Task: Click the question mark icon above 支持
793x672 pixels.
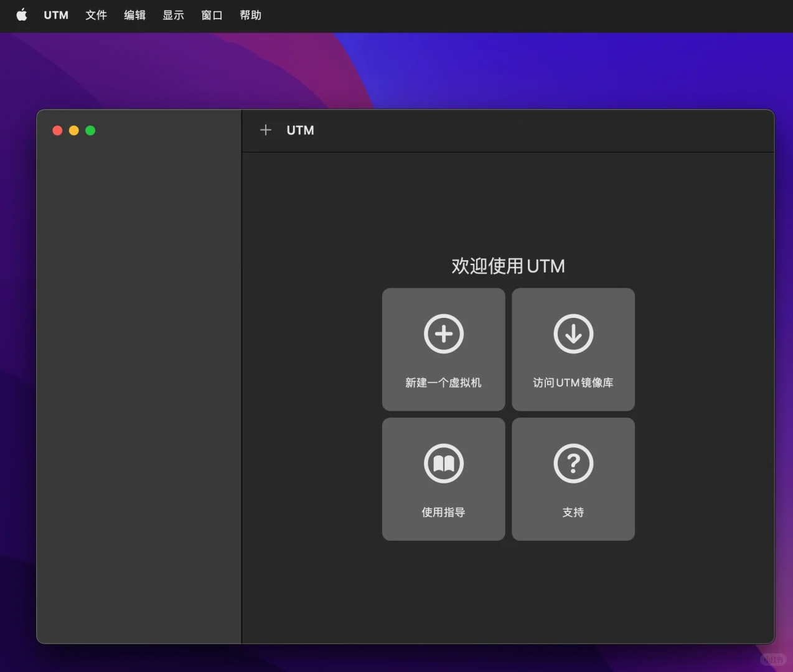Action: (x=573, y=463)
